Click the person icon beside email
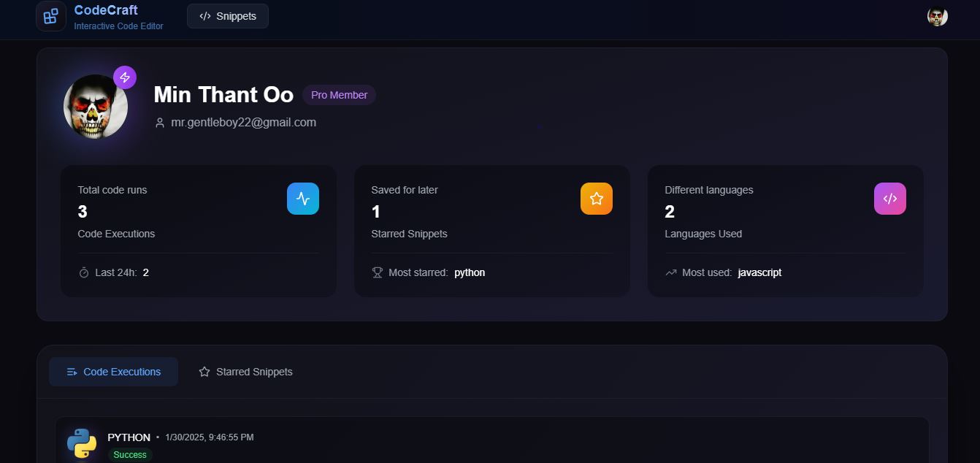 click(x=160, y=123)
